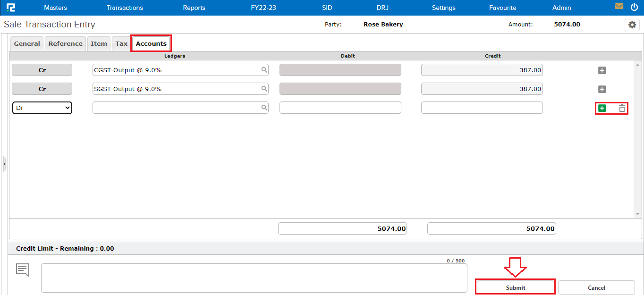
Task: Search the CGST-Output ledger with magnifier
Action: point(263,69)
